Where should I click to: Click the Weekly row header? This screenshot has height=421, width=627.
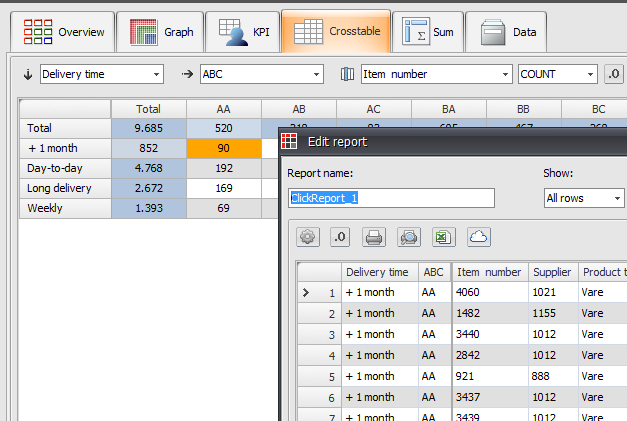65,208
